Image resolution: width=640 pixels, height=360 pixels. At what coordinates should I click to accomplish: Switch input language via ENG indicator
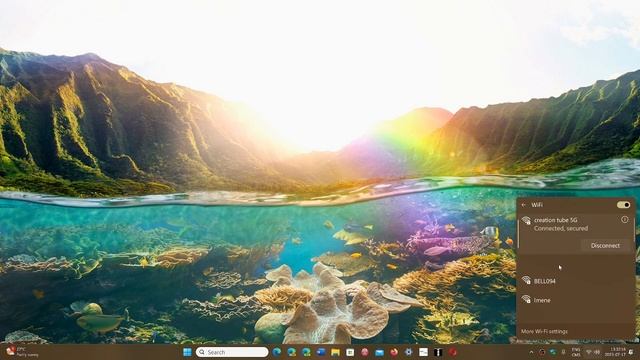(576, 352)
